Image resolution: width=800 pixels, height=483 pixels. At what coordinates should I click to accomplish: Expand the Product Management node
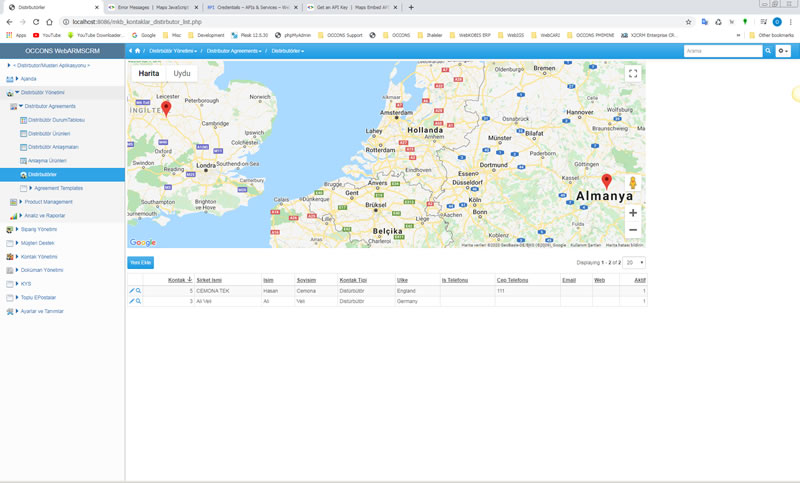pos(21,202)
